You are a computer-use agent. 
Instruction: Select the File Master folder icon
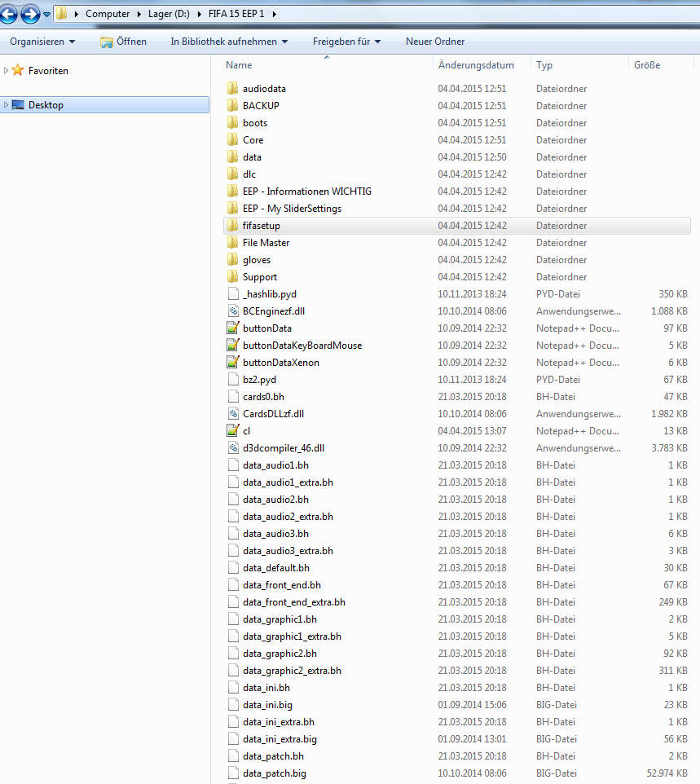232,243
